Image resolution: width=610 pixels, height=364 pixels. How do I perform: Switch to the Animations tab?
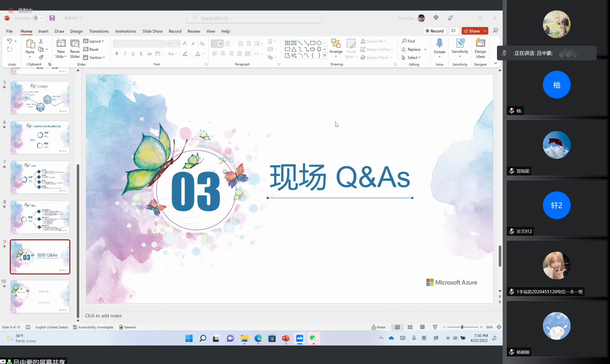[x=125, y=31]
